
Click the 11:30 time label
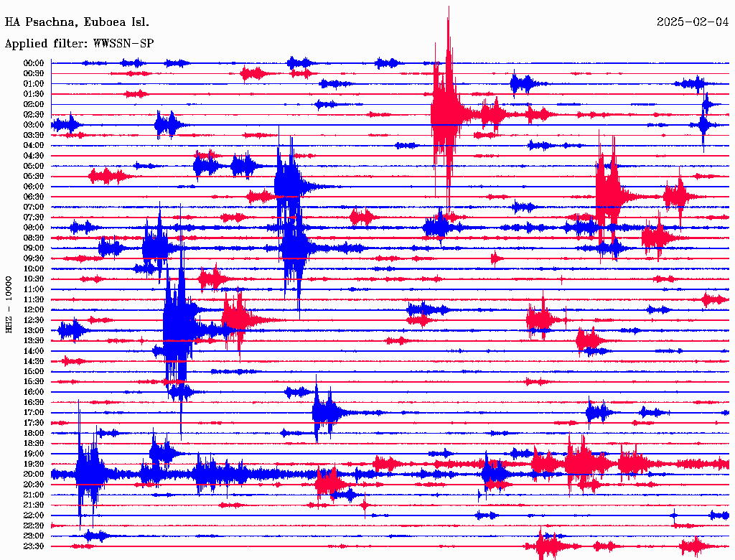pos(34,299)
